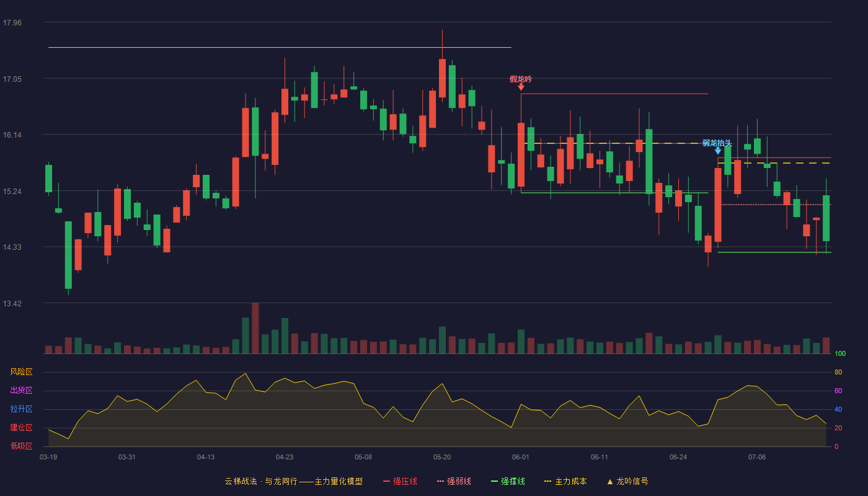Viewport: 868px width, 496px height.
Task: Select the 低吸区 zone label
Action: pos(21,446)
